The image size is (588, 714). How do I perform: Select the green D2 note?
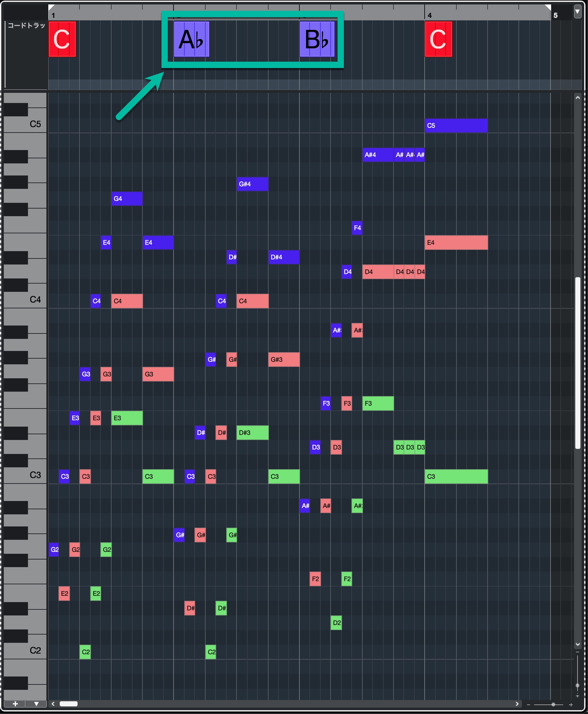point(336,622)
